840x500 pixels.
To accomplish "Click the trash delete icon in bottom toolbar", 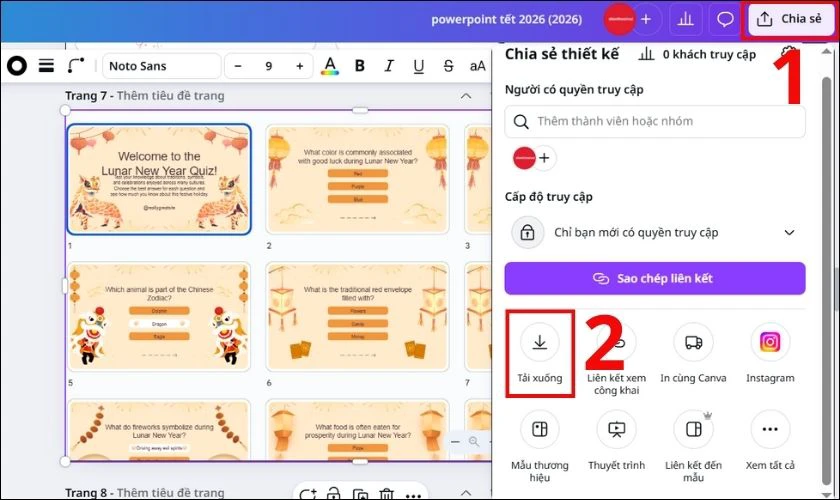I will 386,494.
